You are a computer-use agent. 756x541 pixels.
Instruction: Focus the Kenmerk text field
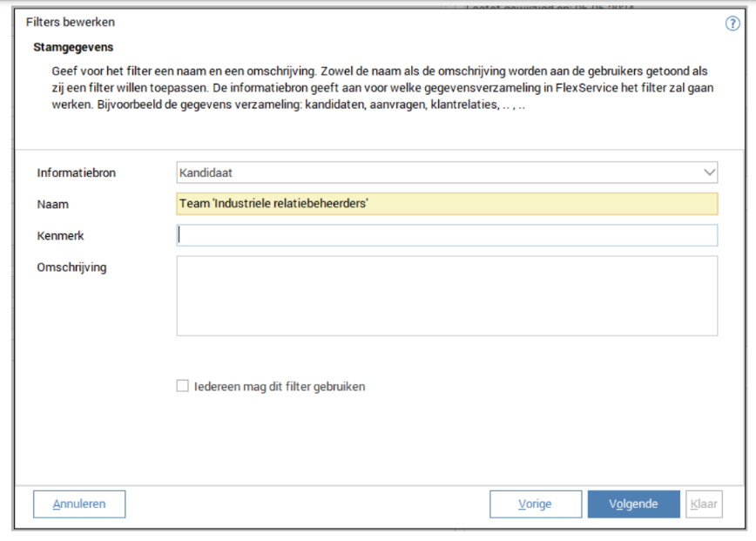click(447, 235)
